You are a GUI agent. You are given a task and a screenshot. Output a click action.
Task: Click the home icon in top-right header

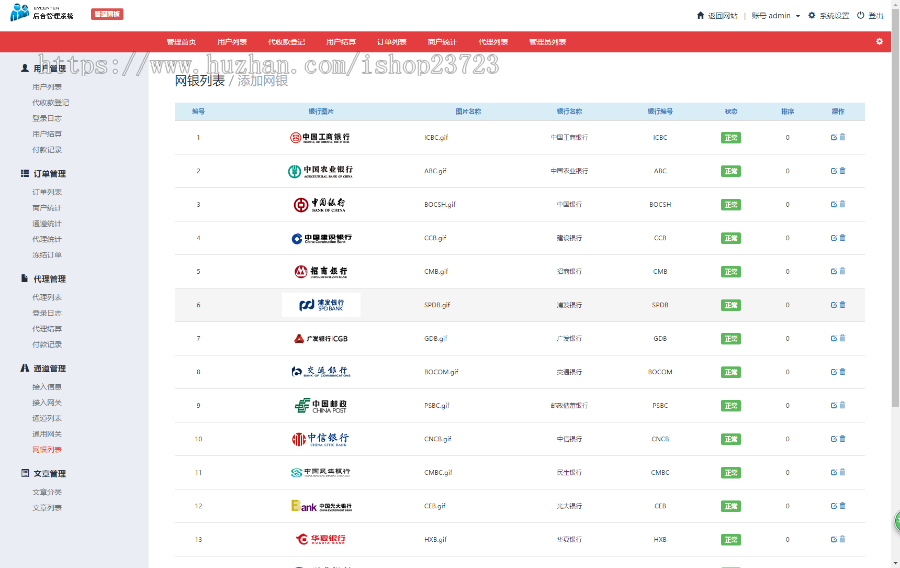(x=700, y=16)
